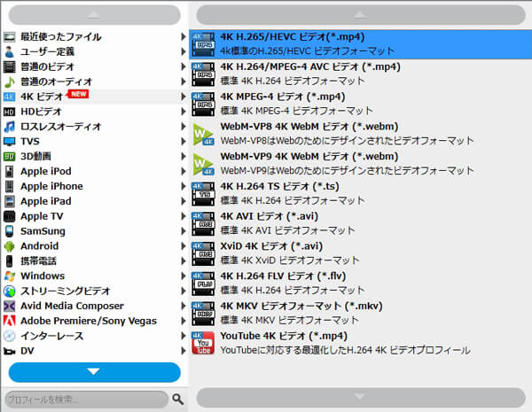Screen dimensions: 532x412
Task: Click the WebM-VP8 4K format icon
Action: click(203, 134)
